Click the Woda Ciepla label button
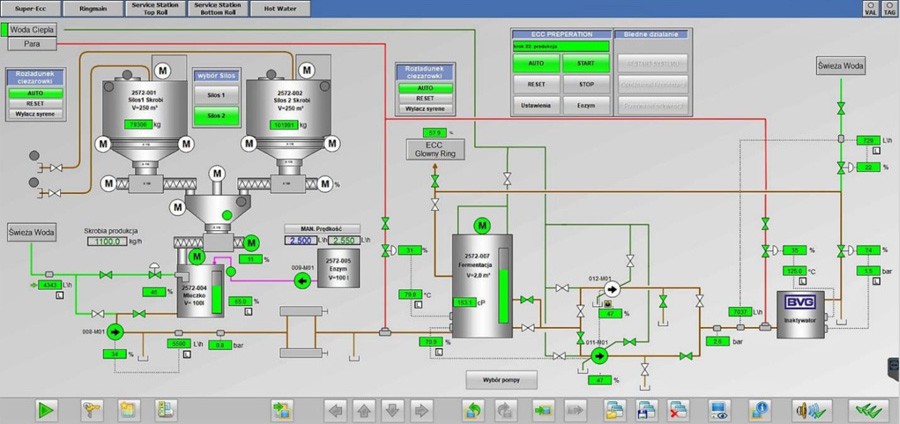The image size is (900, 424). [32, 29]
